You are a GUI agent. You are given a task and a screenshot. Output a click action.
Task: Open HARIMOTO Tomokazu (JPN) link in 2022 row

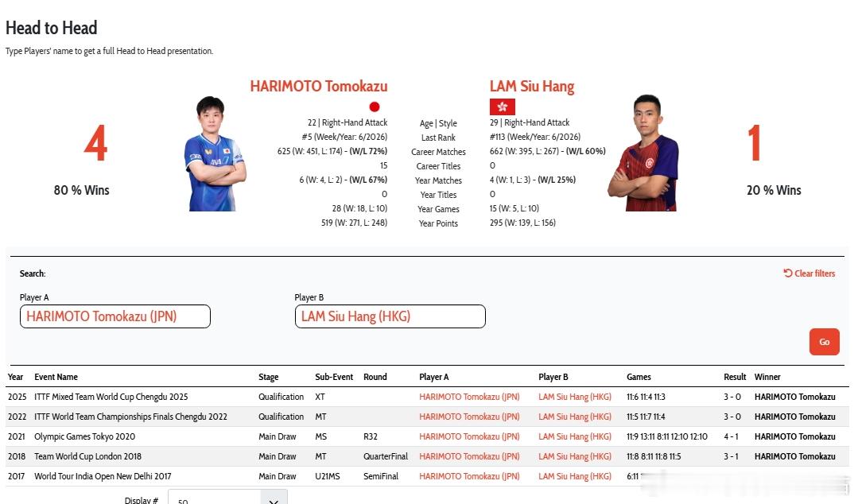pyautogui.click(x=469, y=417)
